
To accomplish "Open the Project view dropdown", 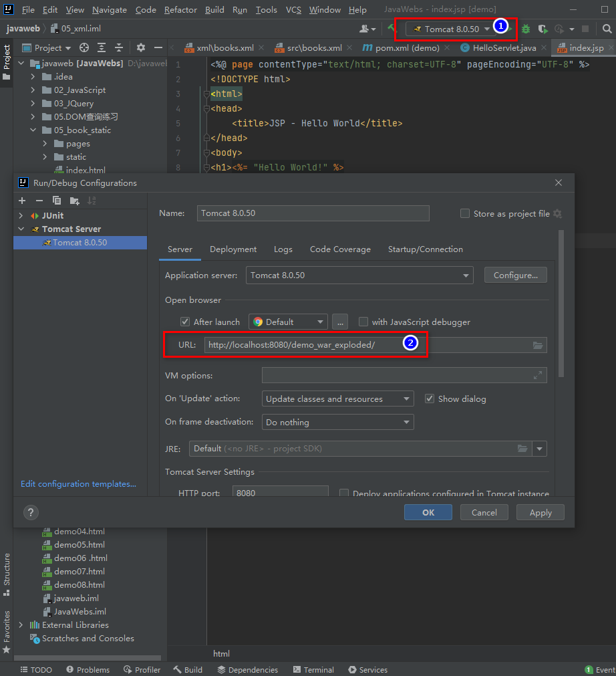I will point(47,48).
